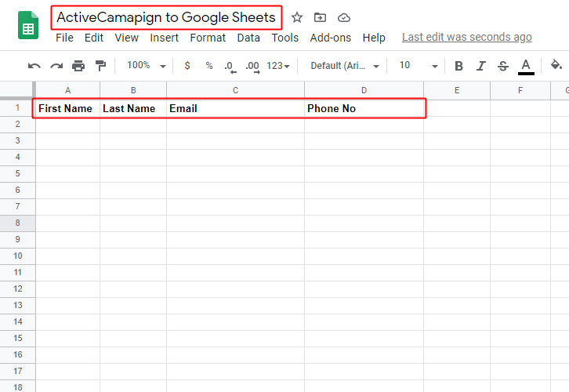
Task: Star the ActiveCamapign to Google Sheets document
Action: tap(297, 17)
